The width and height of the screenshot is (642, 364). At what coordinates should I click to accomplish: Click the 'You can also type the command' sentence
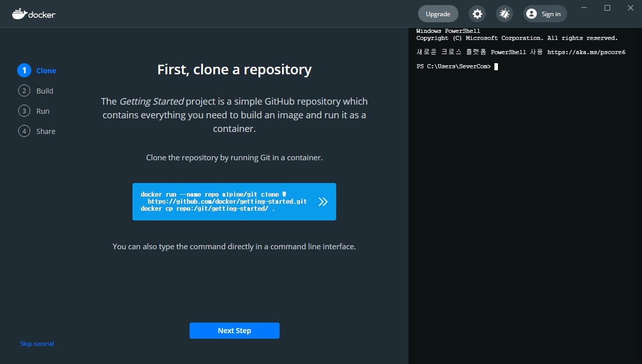235,247
